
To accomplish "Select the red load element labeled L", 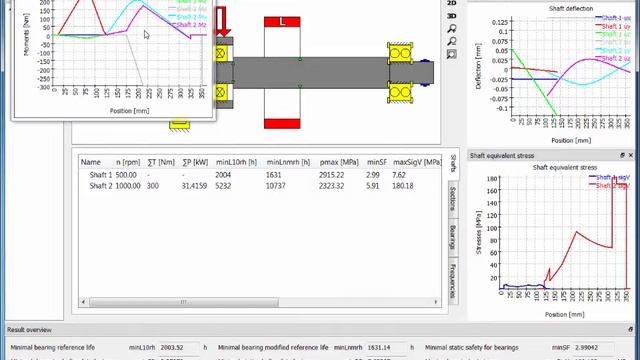I will click(282, 22).
